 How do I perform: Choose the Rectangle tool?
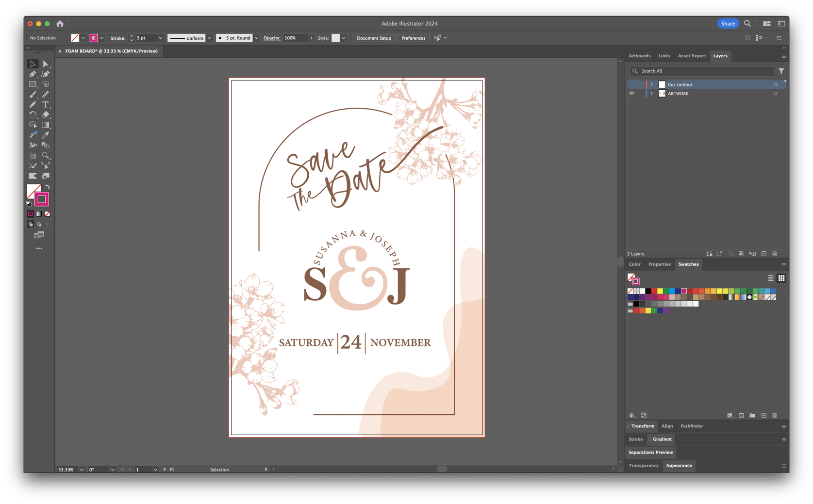point(33,84)
